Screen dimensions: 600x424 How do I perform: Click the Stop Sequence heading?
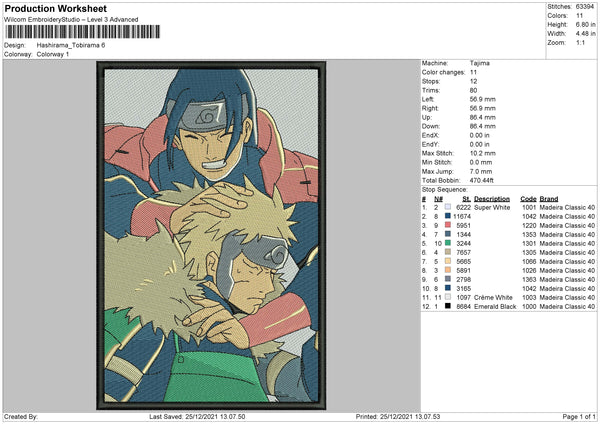445,189
